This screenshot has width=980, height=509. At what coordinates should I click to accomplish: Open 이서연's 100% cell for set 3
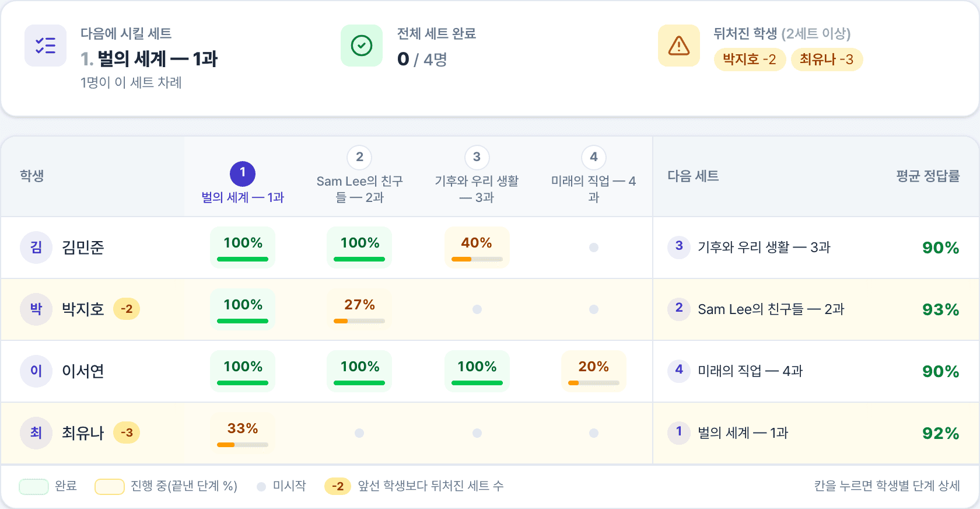click(477, 371)
